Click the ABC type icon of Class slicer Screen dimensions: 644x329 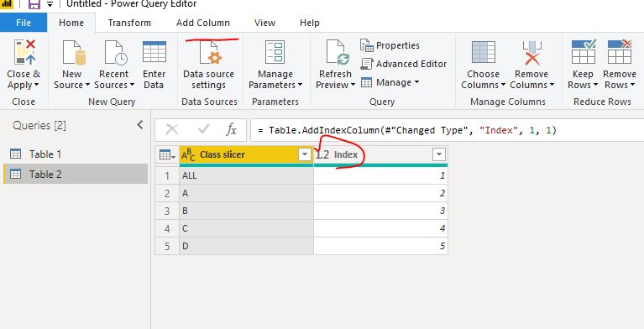click(188, 154)
